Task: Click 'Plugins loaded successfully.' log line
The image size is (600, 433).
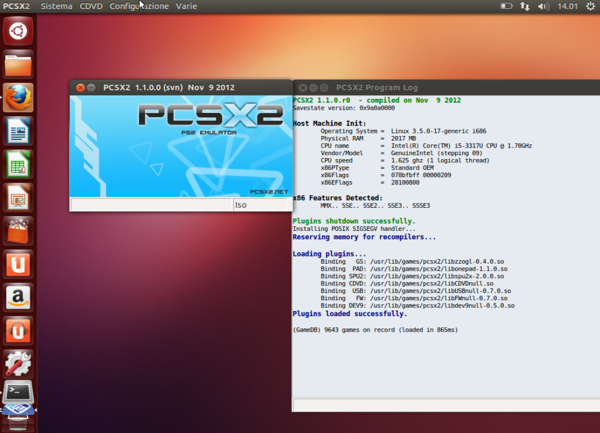Action: point(350,314)
